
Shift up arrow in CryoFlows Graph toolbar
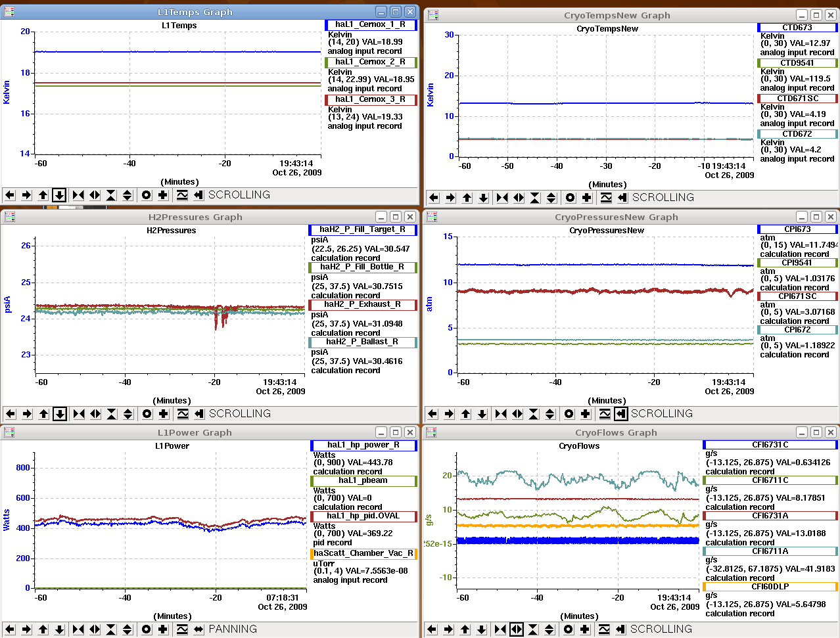point(465,629)
